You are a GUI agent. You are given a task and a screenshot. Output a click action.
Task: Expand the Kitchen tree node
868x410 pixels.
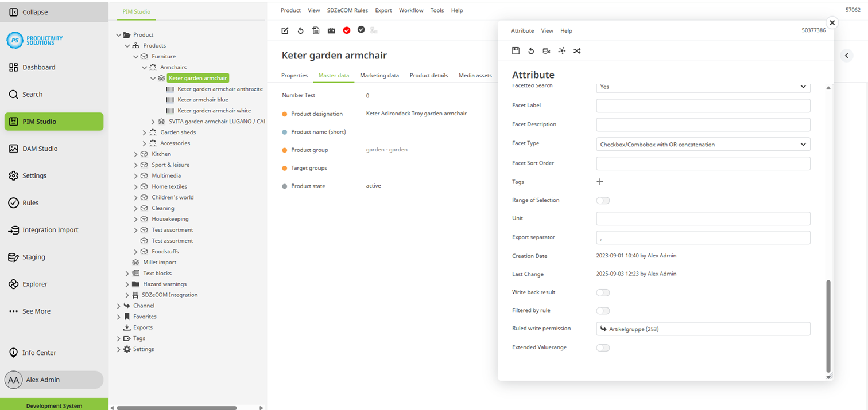(136, 154)
